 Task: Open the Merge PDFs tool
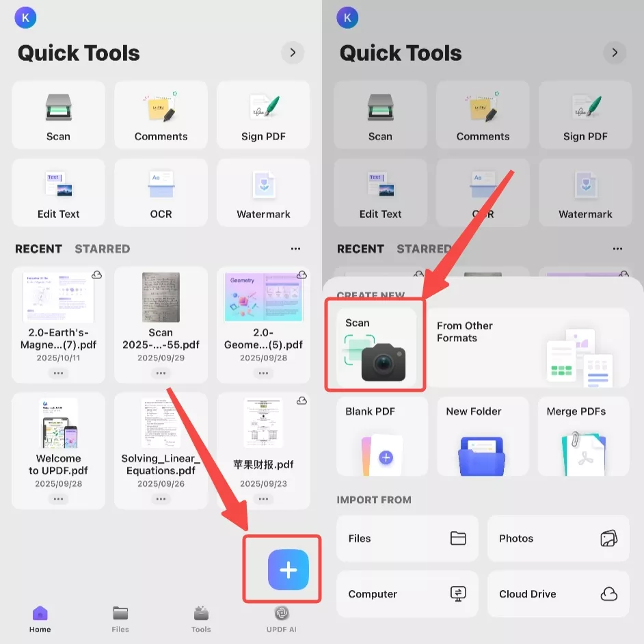(584, 436)
